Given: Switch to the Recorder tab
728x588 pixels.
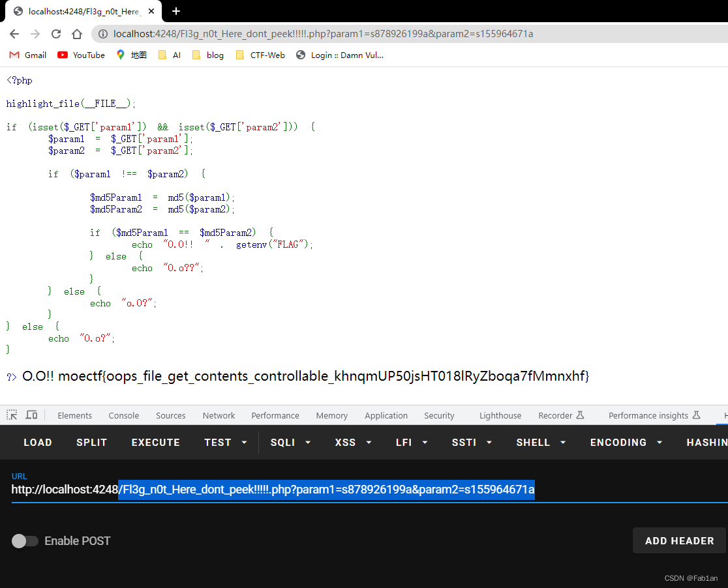Looking at the screenshot, I should coord(561,415).
